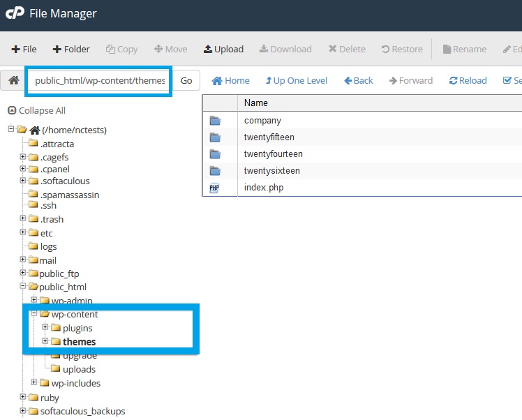Select uploads folder in tree
Viewport: 522px width, 420px height.
coord(79,370)
